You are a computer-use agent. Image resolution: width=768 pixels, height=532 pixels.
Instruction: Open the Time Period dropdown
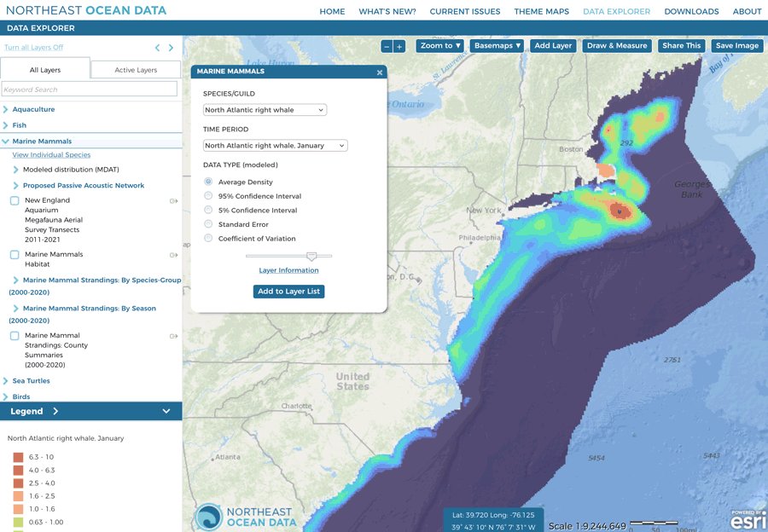tap(276, 145)
